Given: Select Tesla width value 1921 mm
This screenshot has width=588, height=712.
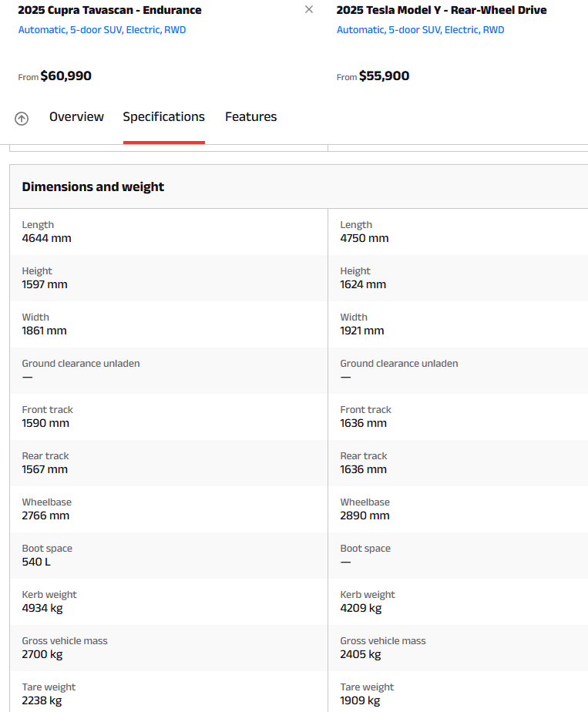Looking at the screenshot, I should [x=362, y=331].
